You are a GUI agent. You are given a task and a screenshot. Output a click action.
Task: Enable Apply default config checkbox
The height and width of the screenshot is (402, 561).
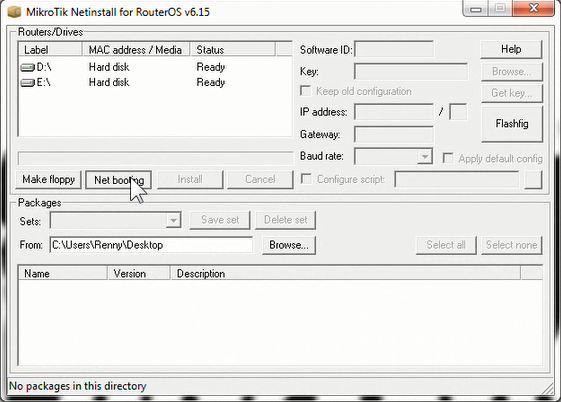pos(448,158)
